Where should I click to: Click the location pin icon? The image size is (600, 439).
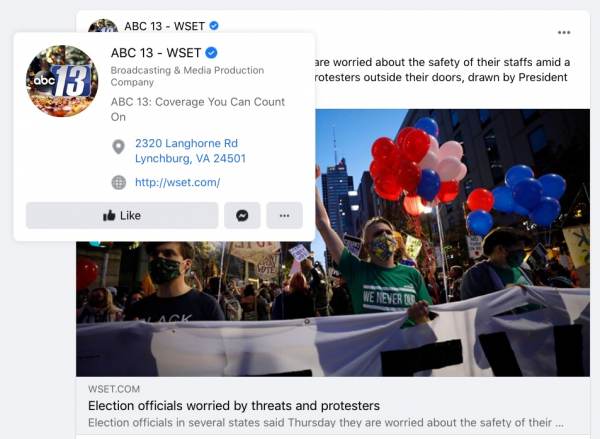click(x=119, y=147)
